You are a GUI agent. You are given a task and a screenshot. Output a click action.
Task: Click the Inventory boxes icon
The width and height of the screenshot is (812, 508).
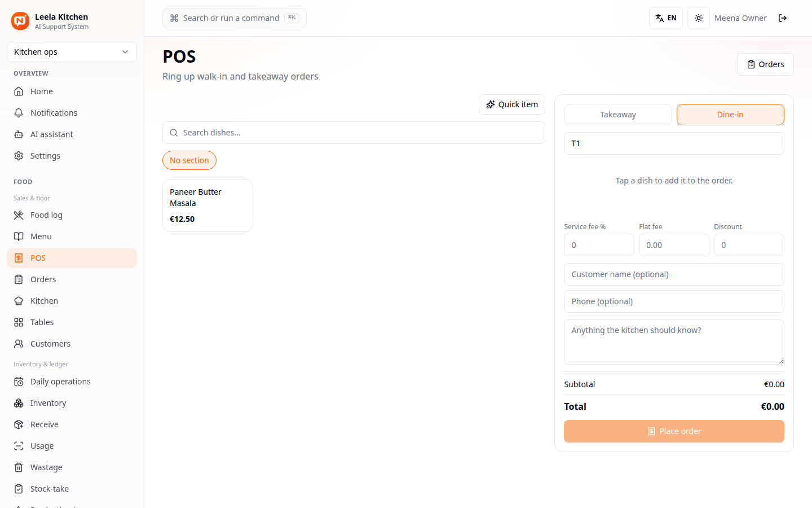pos(19,403)
